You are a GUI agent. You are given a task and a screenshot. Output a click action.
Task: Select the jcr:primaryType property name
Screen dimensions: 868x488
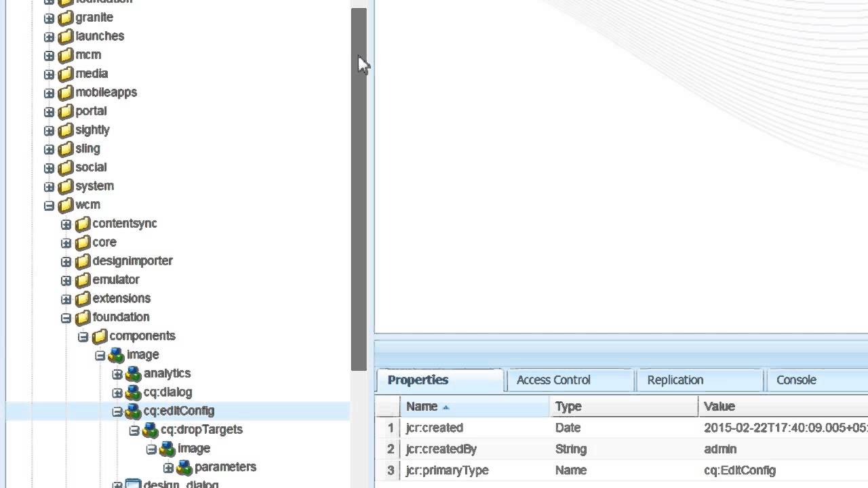point(447,470)
